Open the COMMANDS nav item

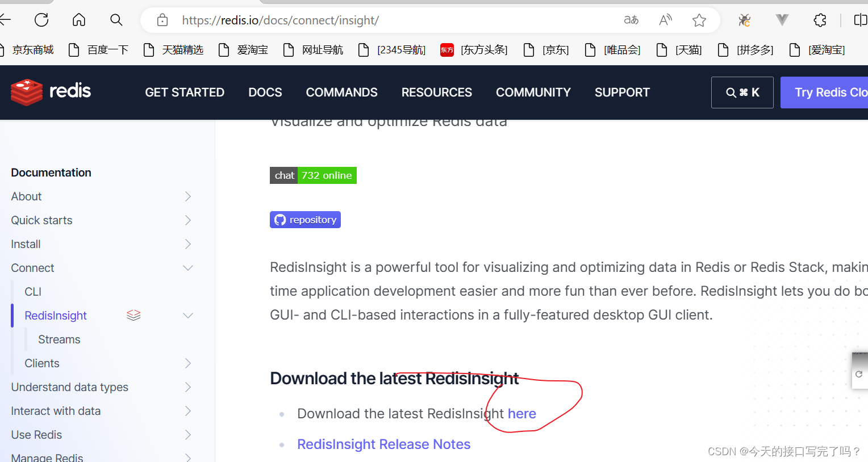click(x=342, y=93)
